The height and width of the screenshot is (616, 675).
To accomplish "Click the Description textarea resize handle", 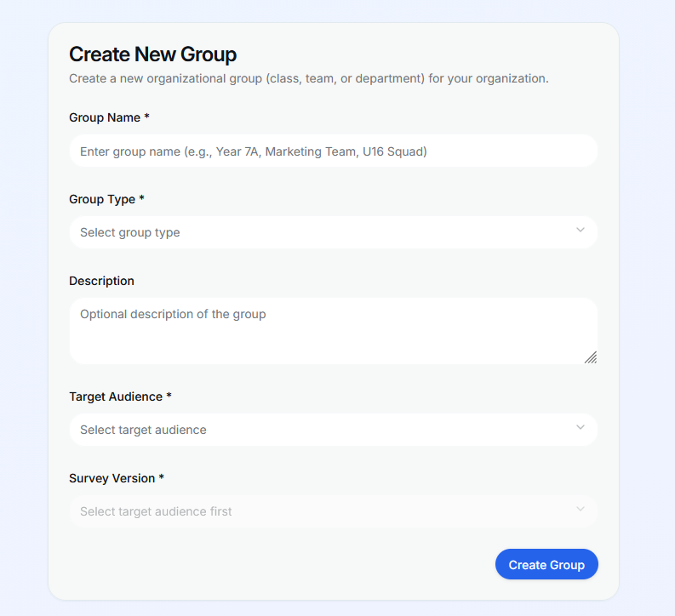I will click(x=591, y=357).
